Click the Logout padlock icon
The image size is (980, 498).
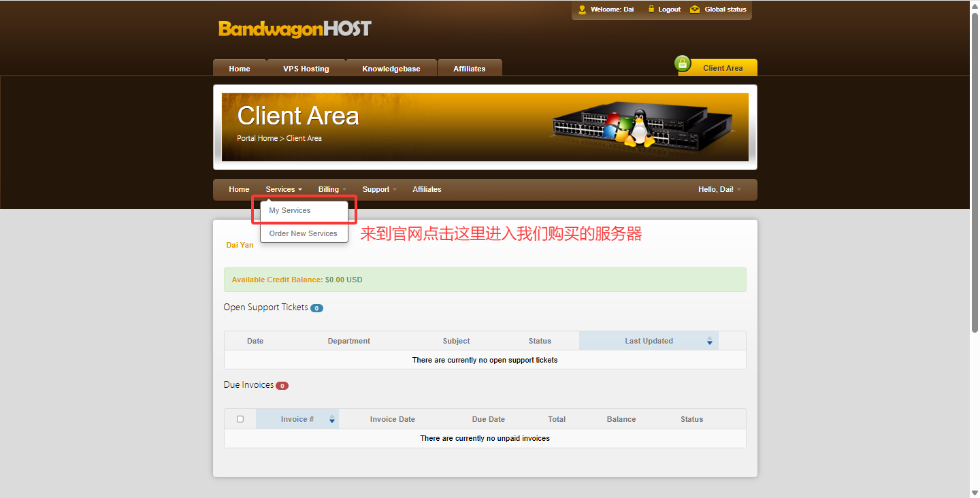click(x=651, y=10)
